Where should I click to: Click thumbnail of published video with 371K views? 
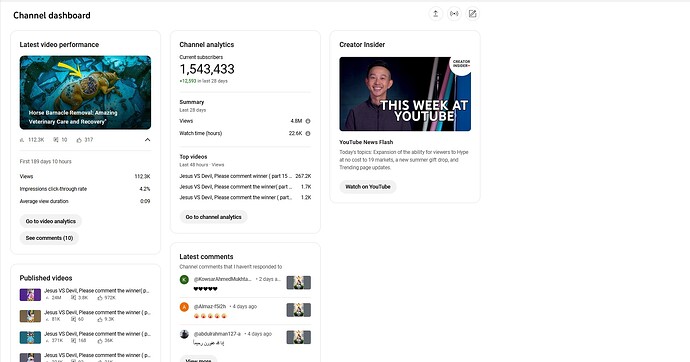(x=30, y=337)
